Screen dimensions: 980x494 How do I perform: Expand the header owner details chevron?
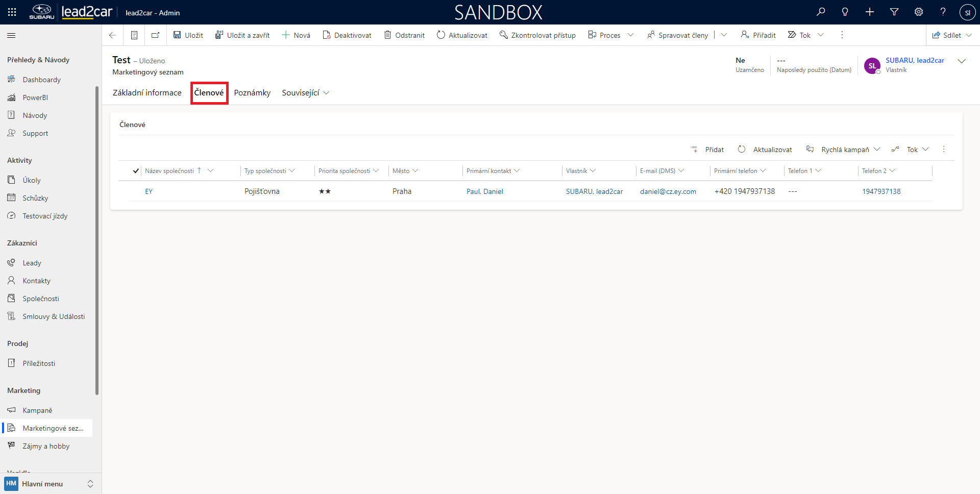[x=962, y=61]
